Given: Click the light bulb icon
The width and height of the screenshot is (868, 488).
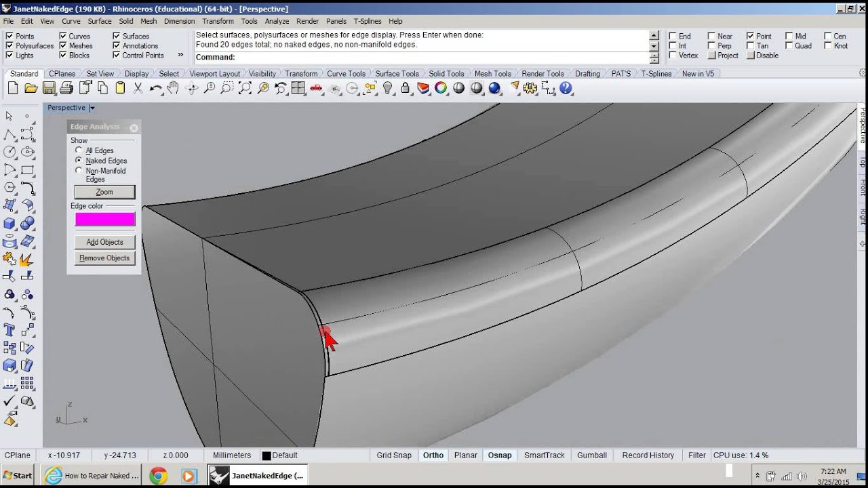Looking at the screenshot, I should tap(388, 88).
